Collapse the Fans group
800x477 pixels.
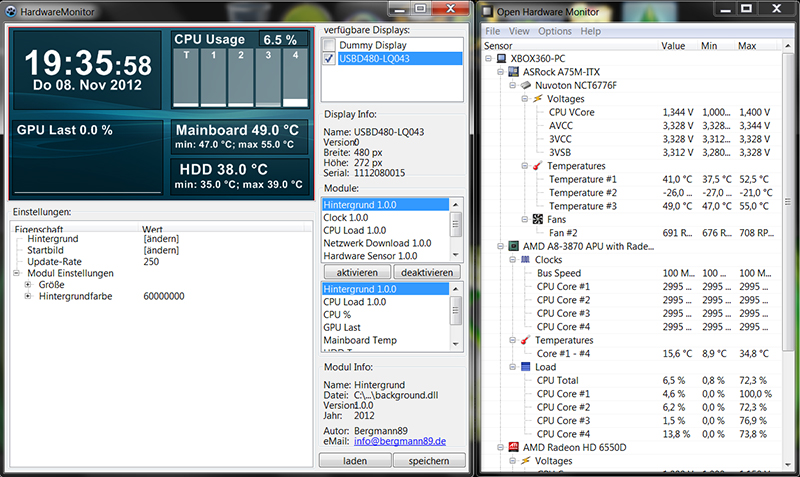click(524, 219)
